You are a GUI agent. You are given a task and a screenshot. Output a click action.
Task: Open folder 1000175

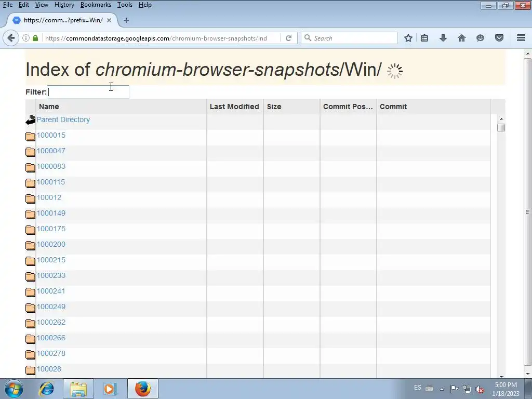(x=51, y=229)
